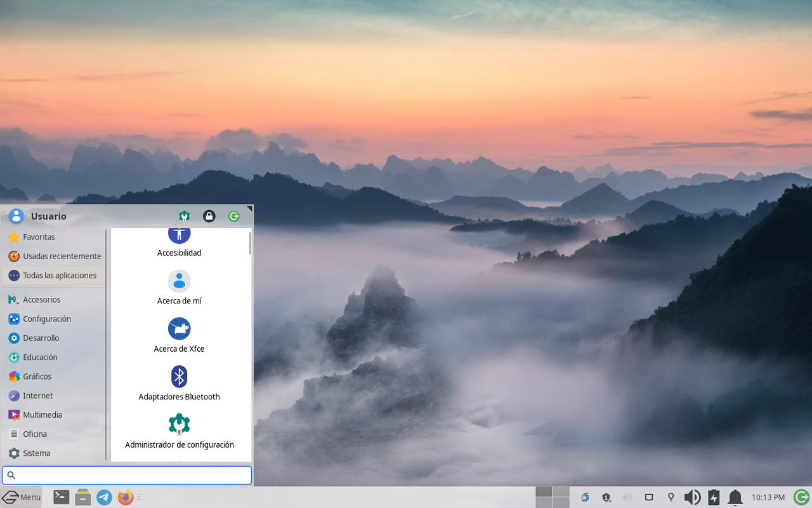The image size is (812, 508).
Task: Open 'Acerca de mí' from the menu
Action: coord(179,286)
